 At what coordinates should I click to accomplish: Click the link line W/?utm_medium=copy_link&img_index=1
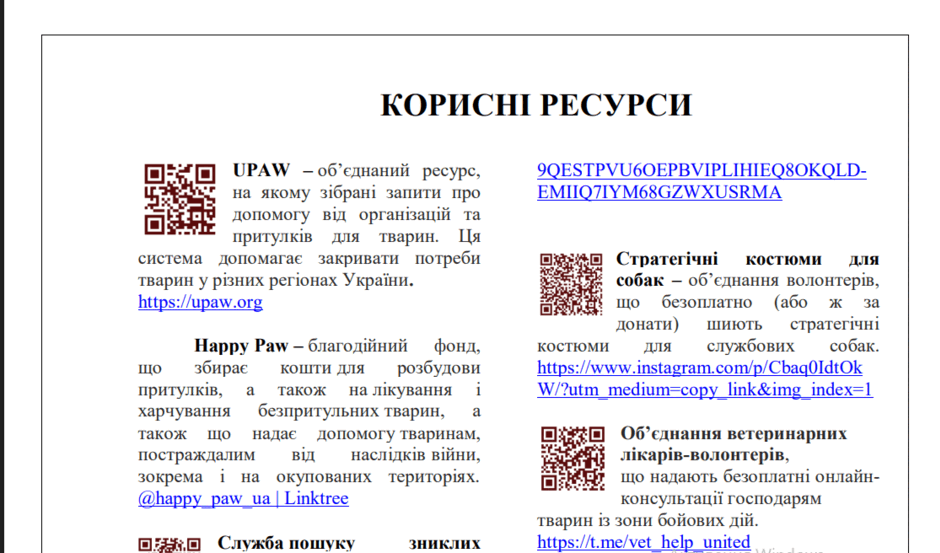pos(705,389)
